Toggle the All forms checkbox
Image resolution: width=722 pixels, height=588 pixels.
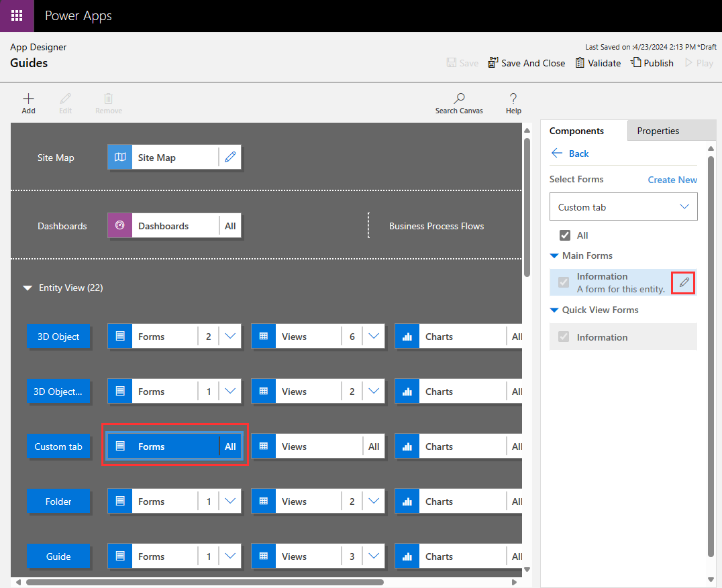pos(565,235)
